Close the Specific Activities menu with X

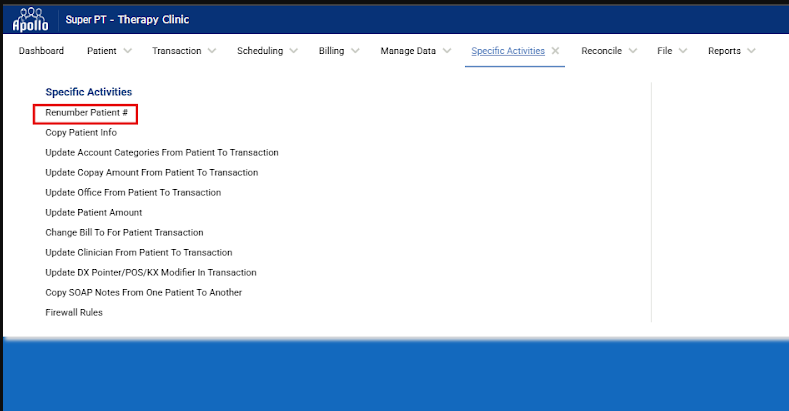(x=555, y=51)
